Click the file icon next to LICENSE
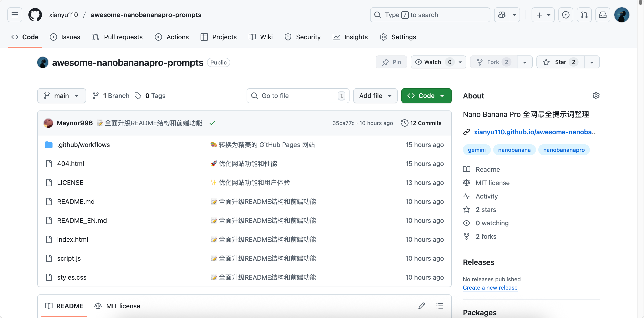The image size is (644, 318). tap(49, 183)
